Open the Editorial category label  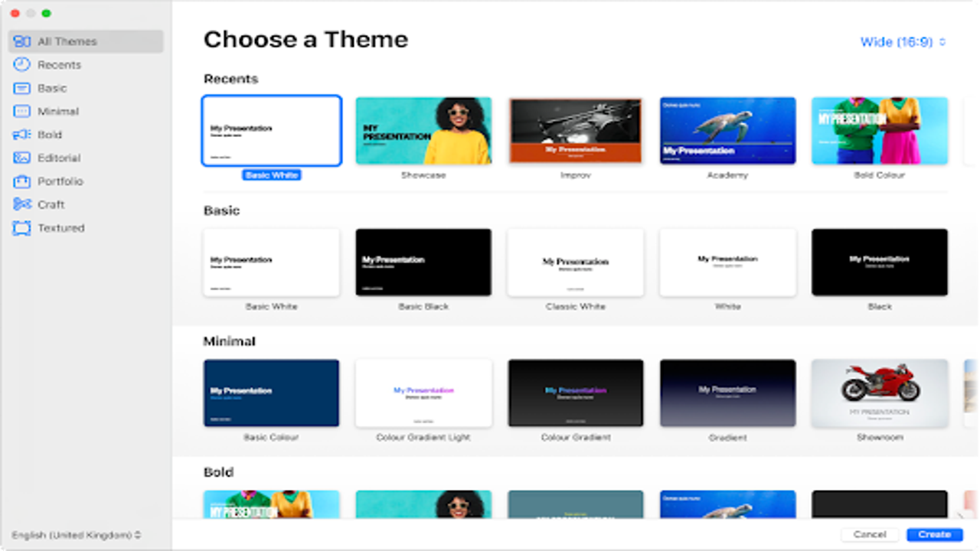59,158
